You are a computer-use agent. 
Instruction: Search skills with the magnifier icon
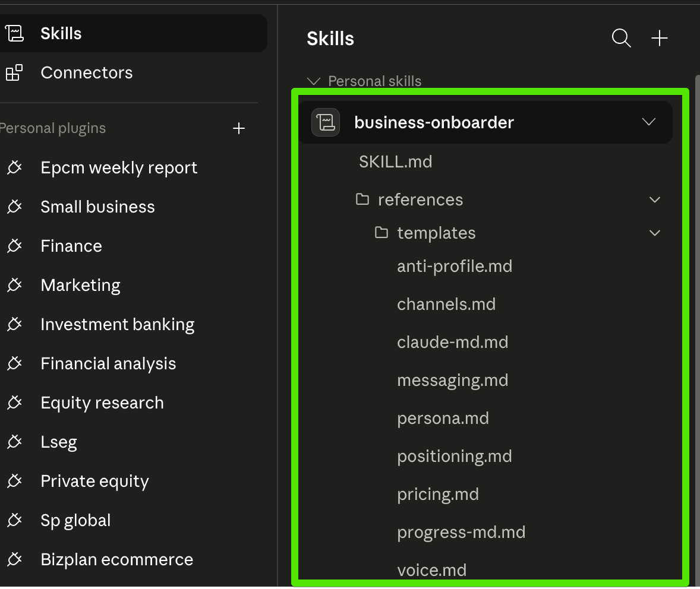(x=621, y=39)
